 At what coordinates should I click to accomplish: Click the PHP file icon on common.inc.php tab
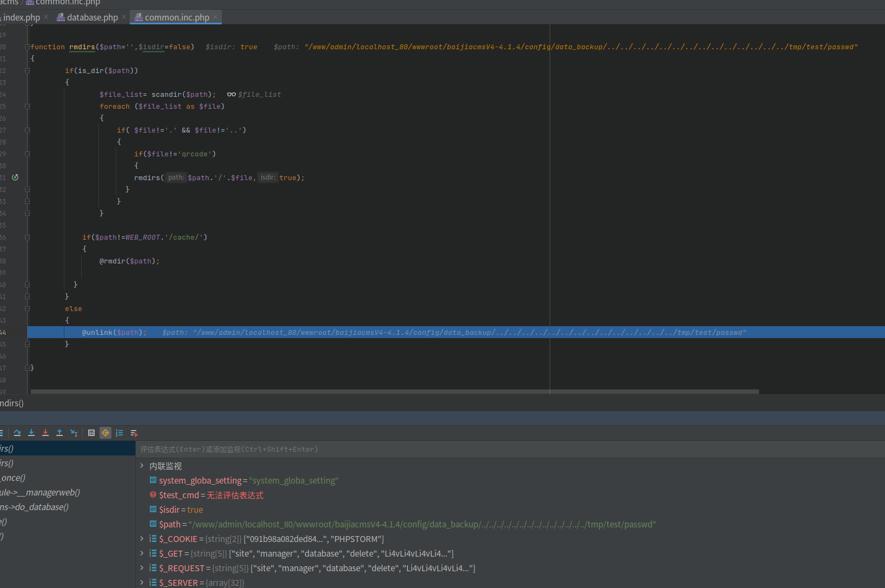(x=138, y=18)
